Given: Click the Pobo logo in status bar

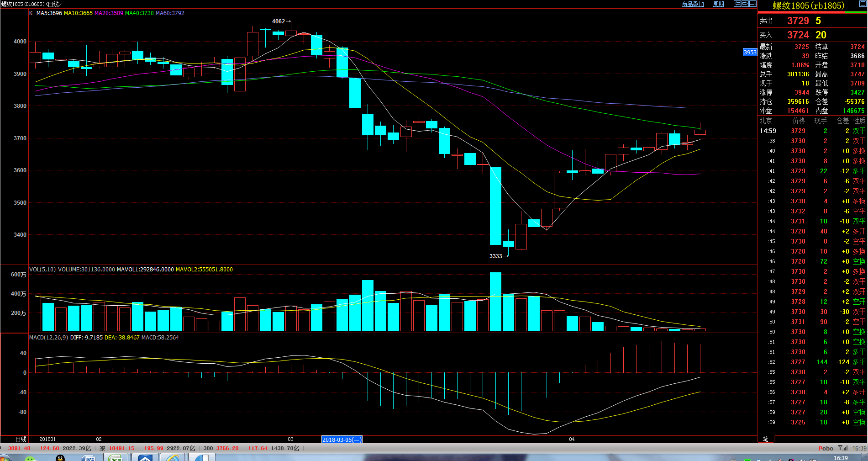Looking at the screenshot, I should 826,448.
